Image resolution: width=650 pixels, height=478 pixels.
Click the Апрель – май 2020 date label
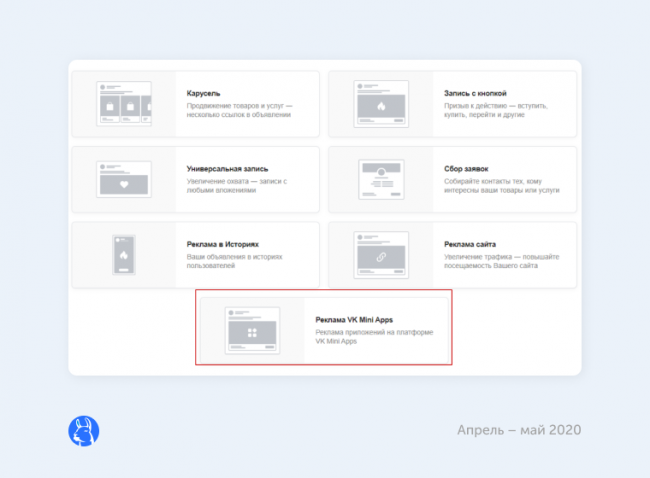coord(518,430)
